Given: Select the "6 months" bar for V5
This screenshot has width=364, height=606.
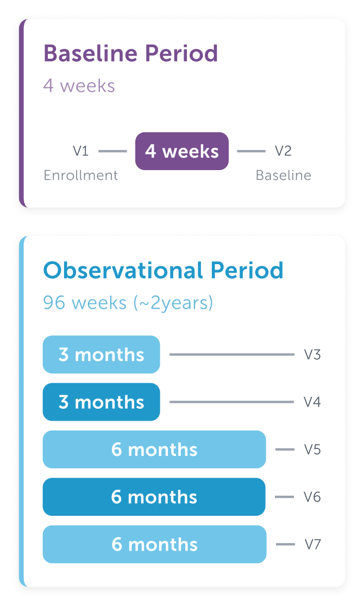Looking at the screenshot, I should (x=154, y=449).
